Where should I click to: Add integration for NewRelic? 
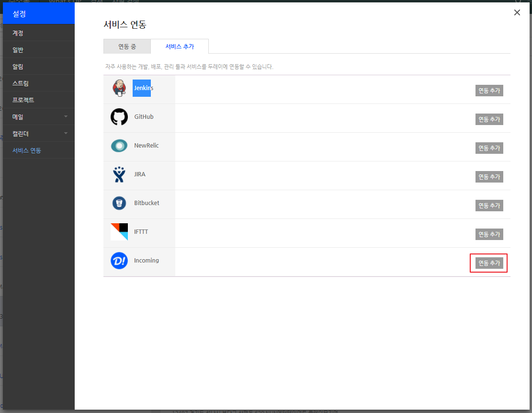(489, 148)
